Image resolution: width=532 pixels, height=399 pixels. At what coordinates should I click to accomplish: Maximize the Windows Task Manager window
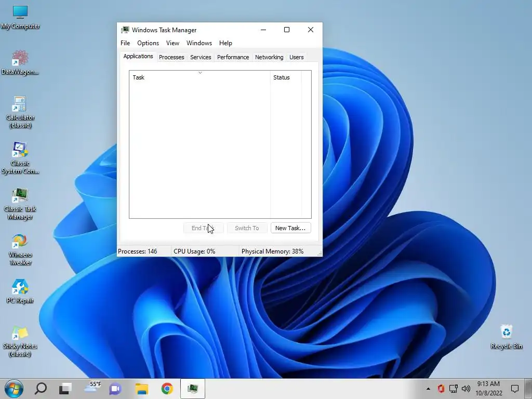(287, 30)
